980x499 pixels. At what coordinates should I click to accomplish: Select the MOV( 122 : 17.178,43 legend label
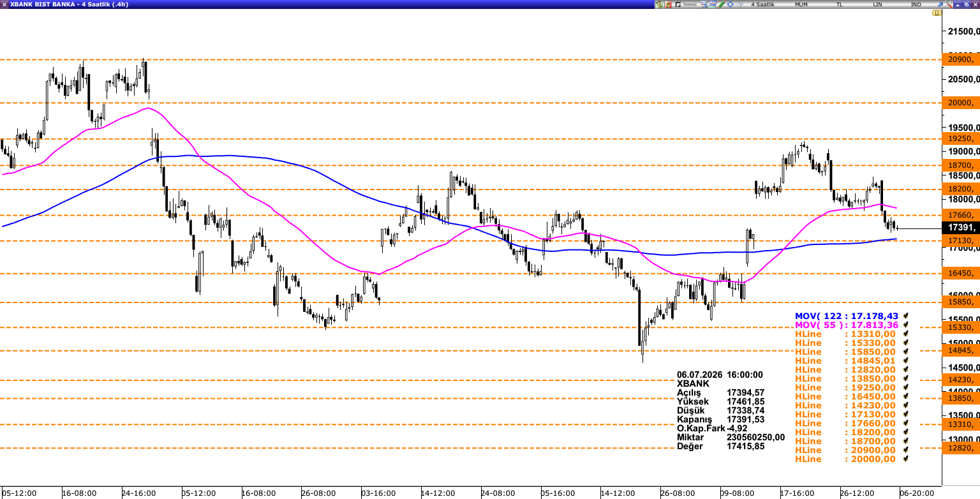(x=847, y=316)
